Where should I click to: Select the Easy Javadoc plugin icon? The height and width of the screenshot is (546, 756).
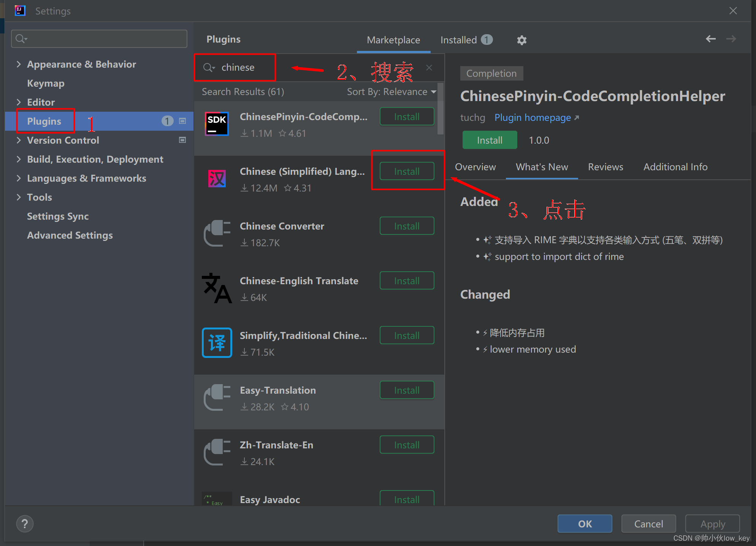(217, 499)
